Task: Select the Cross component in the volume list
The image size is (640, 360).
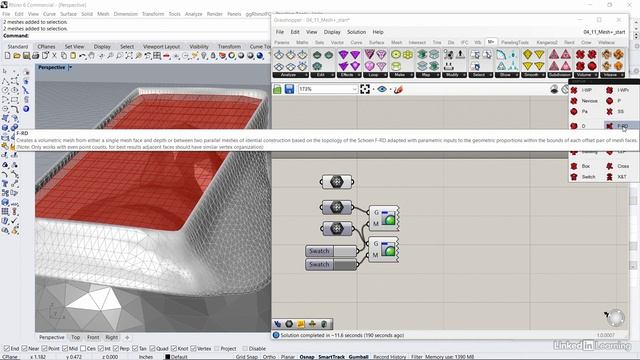Action: tap(618, 166)
